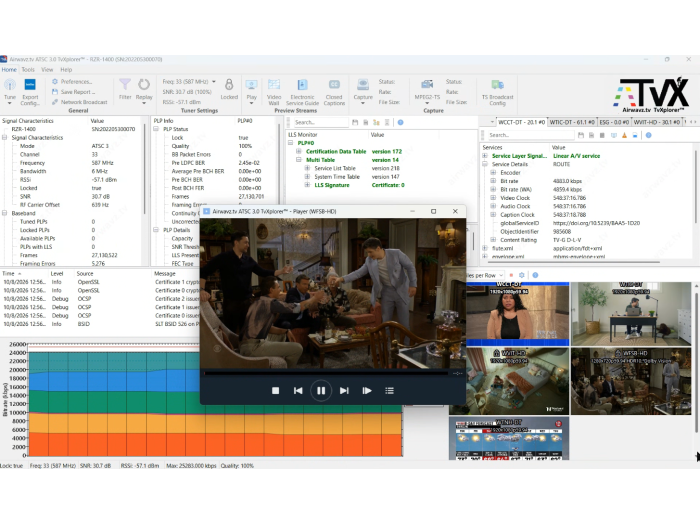Select the Content Rating row
Image resolution: width=700 pixels, height=525 pixels.
click(588, 240)
